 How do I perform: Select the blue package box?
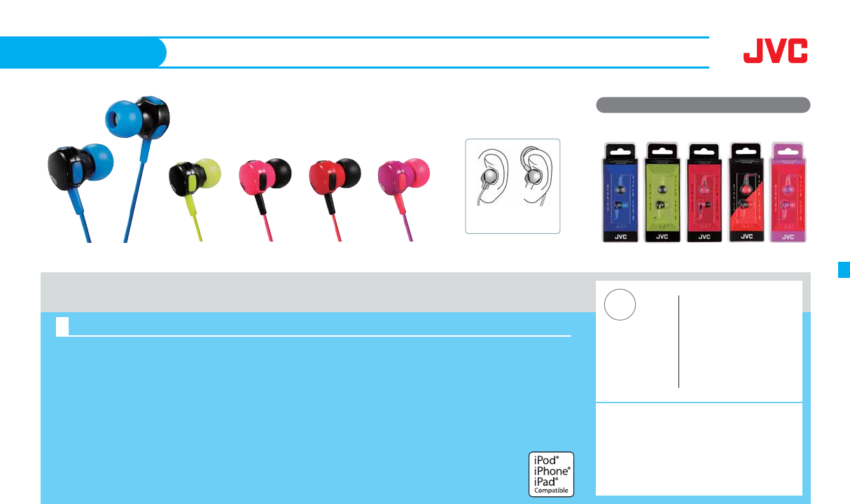click(622, 192)
